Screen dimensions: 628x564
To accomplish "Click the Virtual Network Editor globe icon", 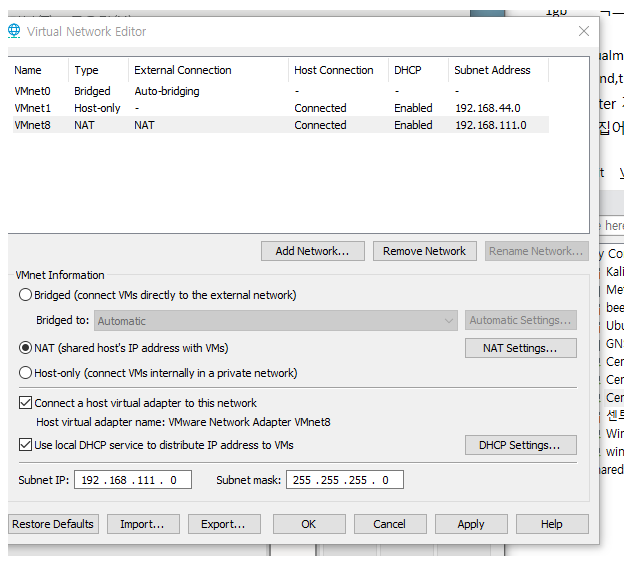I will pos(14,31).
